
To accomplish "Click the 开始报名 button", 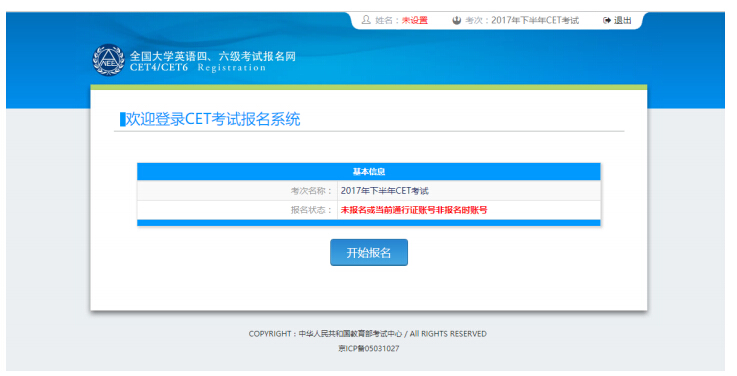I will pos(368,252).
